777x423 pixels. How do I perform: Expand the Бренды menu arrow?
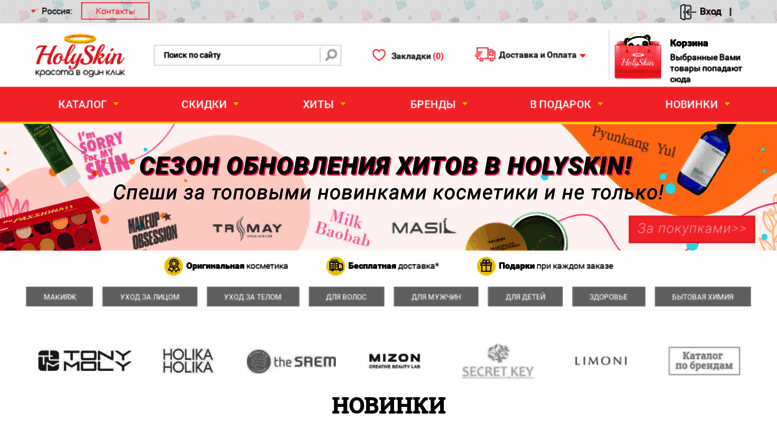465,104
